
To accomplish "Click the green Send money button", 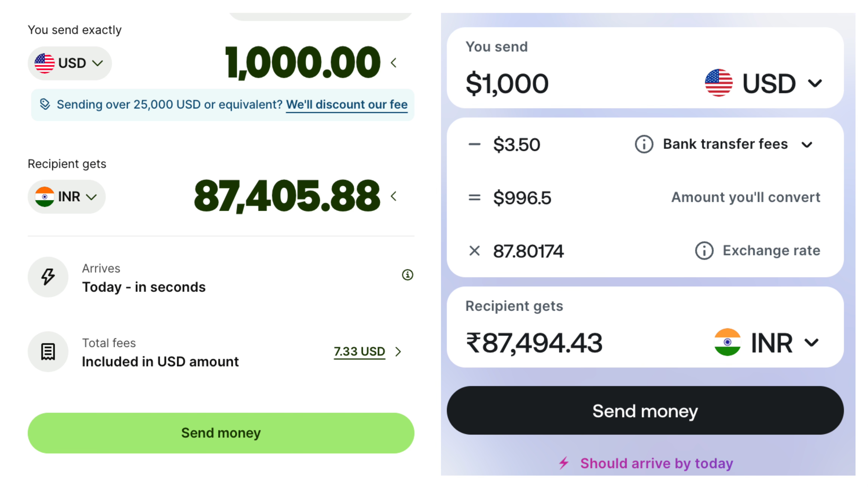I will (221, 433).
